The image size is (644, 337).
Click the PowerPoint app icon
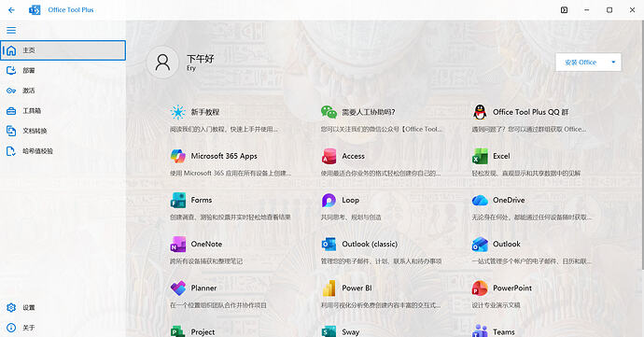480,288
